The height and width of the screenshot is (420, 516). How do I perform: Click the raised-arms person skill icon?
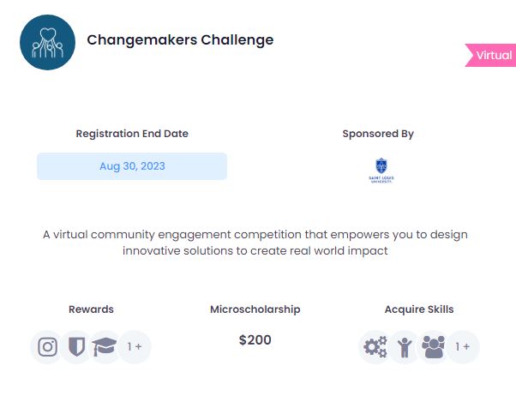point(405,347)
